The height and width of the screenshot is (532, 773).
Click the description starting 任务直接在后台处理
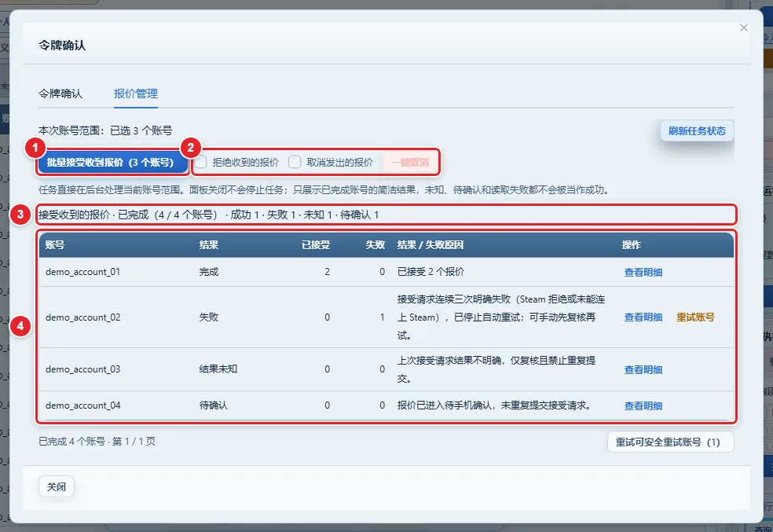click(x=324, y=190)
